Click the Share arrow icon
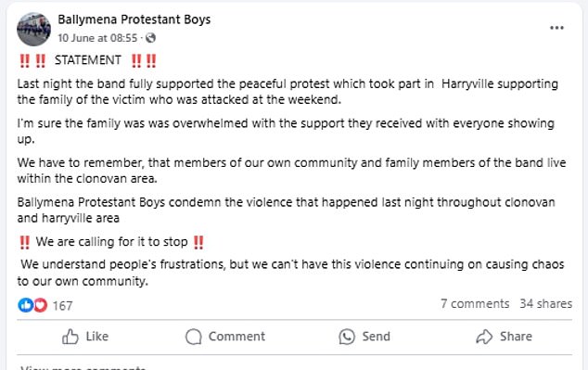This screenshot has width=588, height=370. [484, 337]
